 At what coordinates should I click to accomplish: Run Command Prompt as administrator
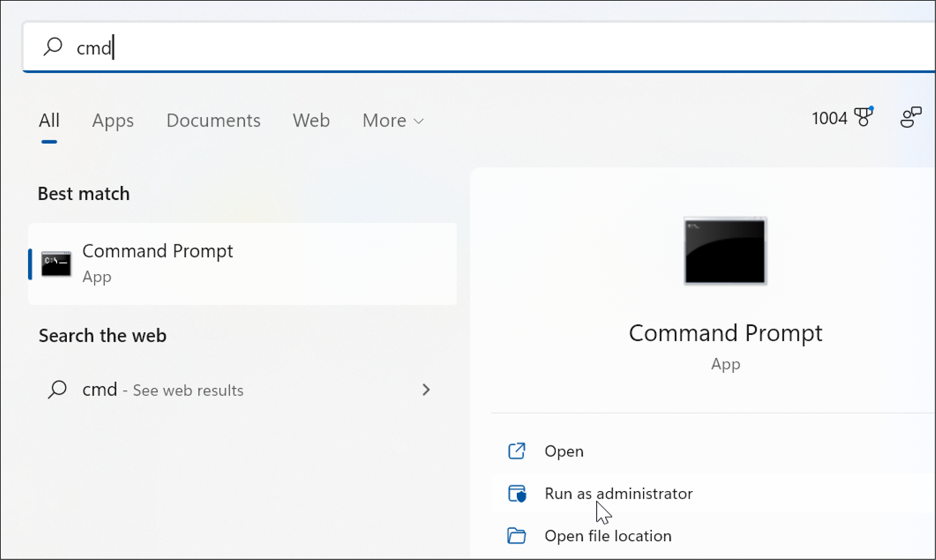click(x=618, y=493)
